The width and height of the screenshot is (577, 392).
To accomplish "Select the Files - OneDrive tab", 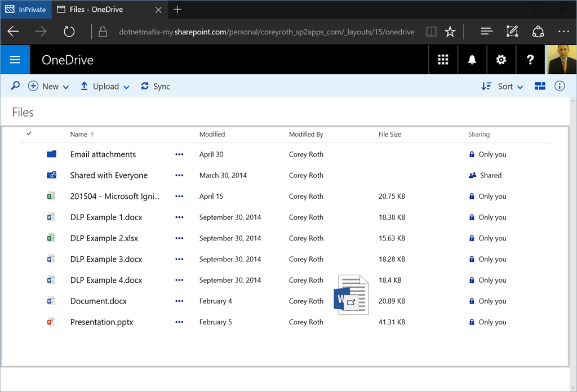I will [110, 10].
